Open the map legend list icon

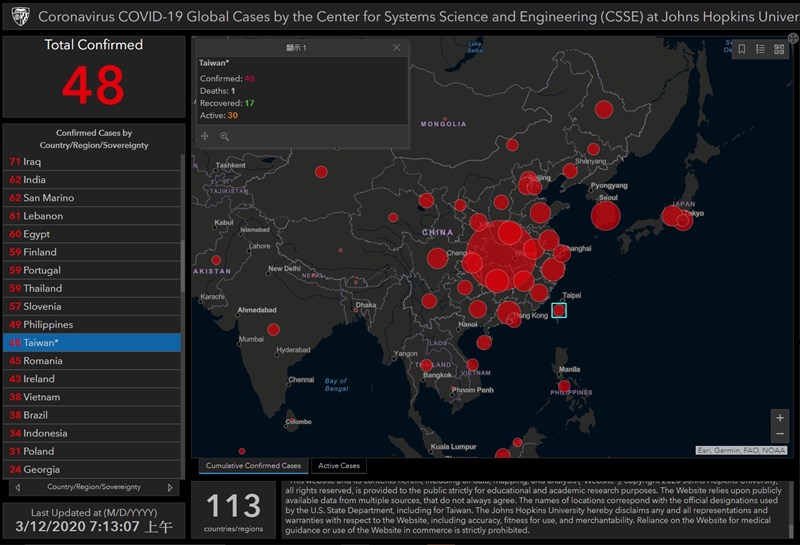point(760,49)
